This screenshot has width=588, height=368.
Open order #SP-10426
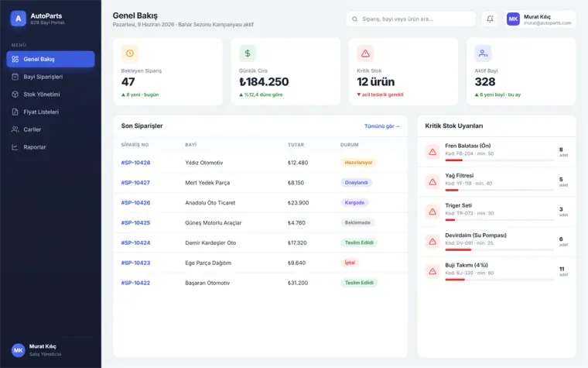[135, 203]
